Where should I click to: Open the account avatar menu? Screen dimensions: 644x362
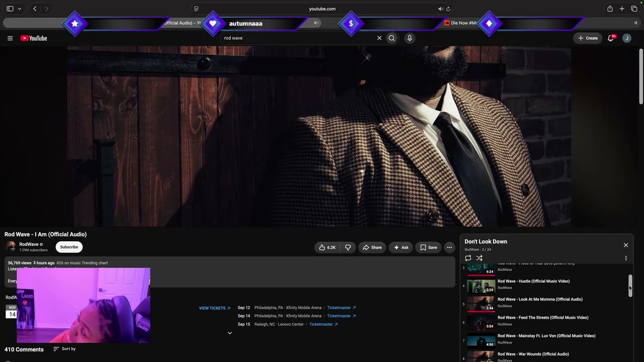(x=627, y=38)
